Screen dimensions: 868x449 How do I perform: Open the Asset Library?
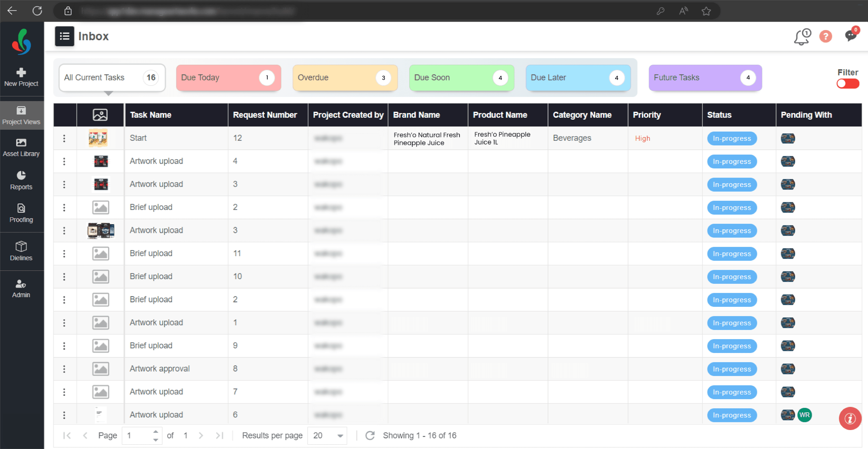click(21, 148)
